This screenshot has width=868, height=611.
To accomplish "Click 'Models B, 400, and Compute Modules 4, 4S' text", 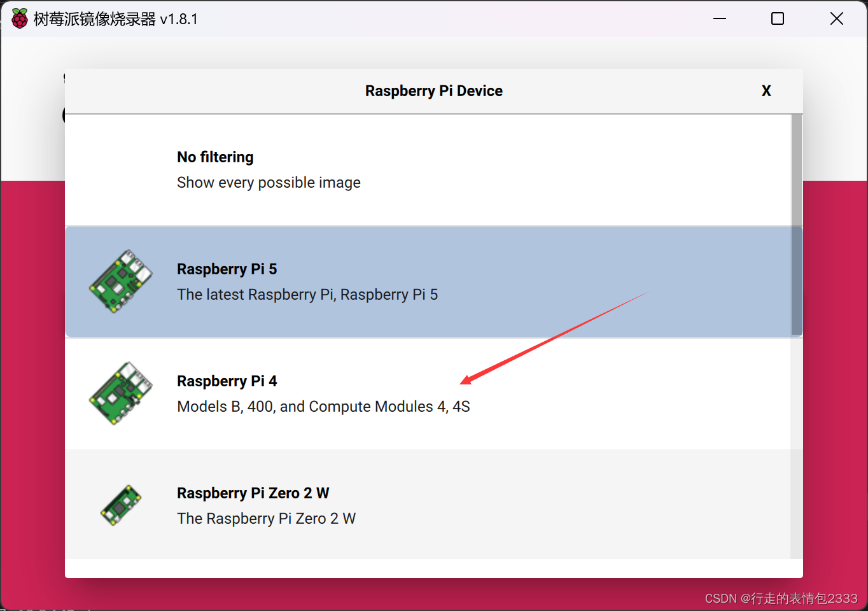I will (x=323, y=407).
